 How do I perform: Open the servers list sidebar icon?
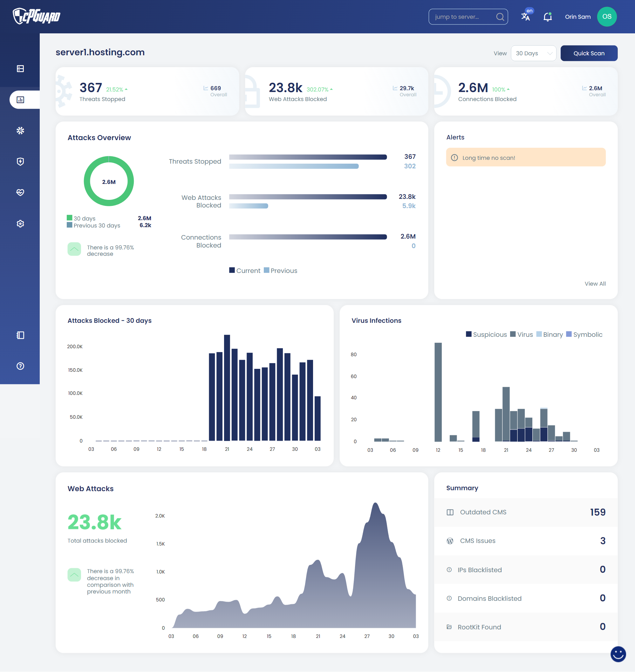[x=20, y=69]
